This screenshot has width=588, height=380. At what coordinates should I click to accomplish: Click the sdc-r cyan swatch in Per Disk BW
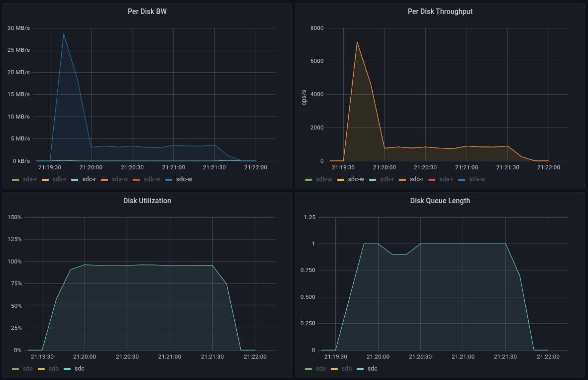click(x=75, y=180)
